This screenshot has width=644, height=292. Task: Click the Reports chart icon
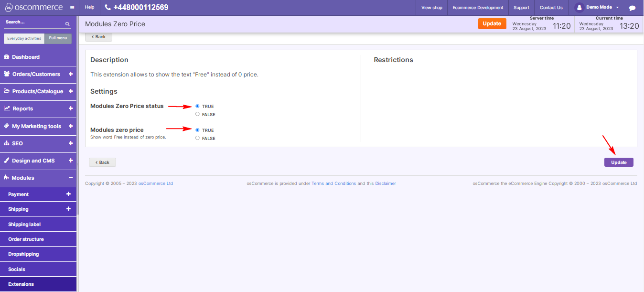[7, 108]
